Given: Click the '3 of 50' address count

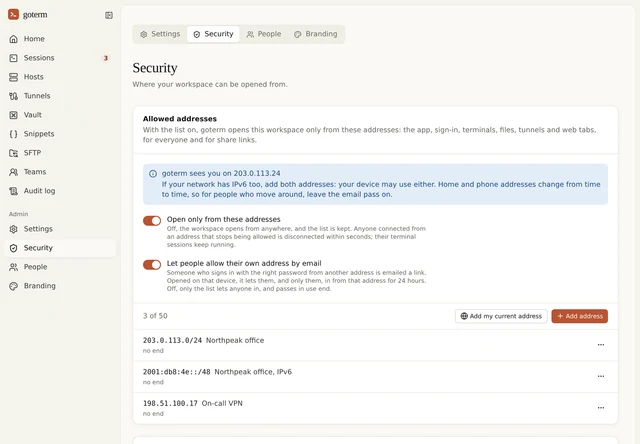Looking at the screenshot, I should (155, 316).
